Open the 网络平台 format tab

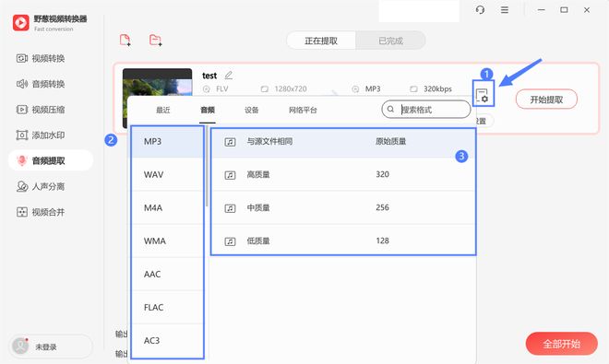[303, 111]
